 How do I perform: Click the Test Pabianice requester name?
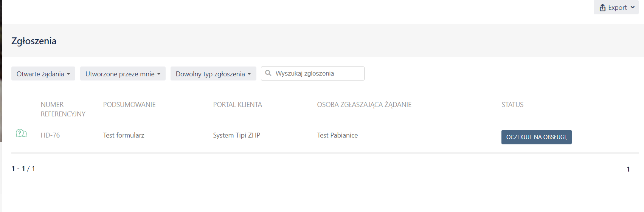[337, 135]
